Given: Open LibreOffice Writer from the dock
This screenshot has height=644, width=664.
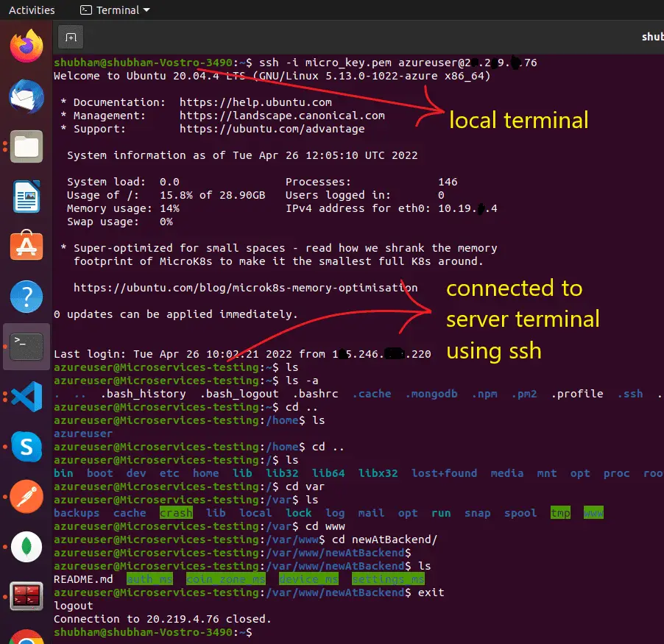Looking at the screenshot, I should click(27, 197).
